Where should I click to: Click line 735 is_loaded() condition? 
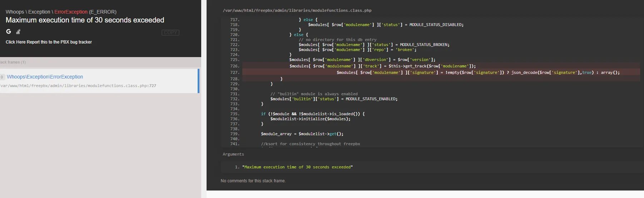coord(313,114)
